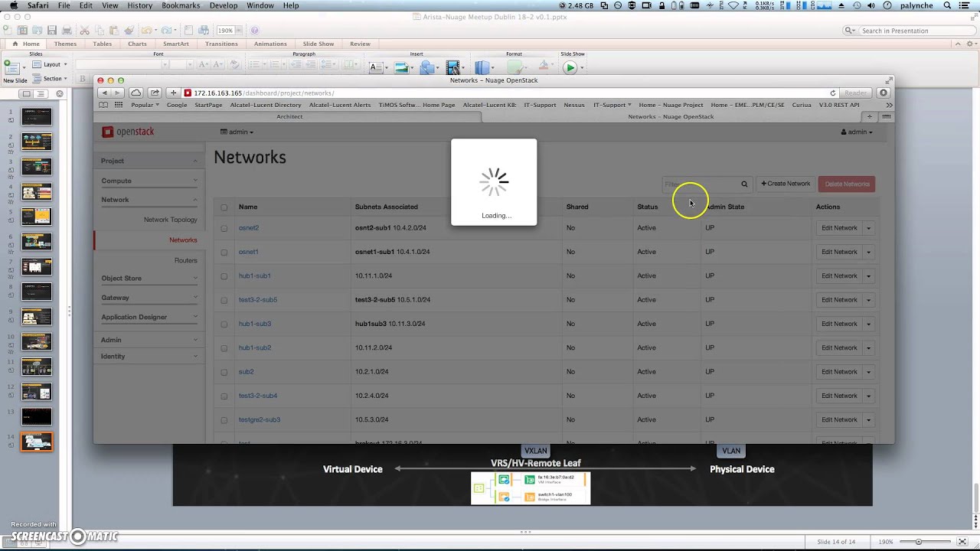Open the admin user menu at top right

point(857,132)
